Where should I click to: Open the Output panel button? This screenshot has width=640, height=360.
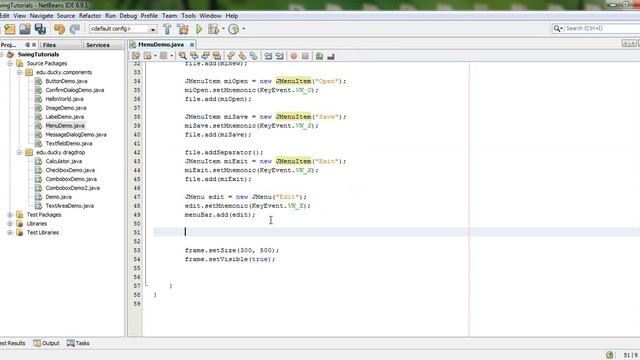click(47, 343)
